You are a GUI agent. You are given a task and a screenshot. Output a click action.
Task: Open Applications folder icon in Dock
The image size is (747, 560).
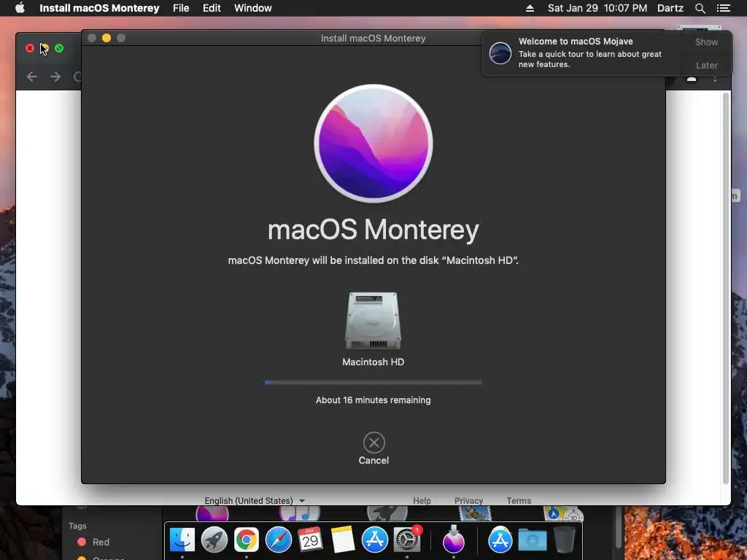click(x=500, y=540)
